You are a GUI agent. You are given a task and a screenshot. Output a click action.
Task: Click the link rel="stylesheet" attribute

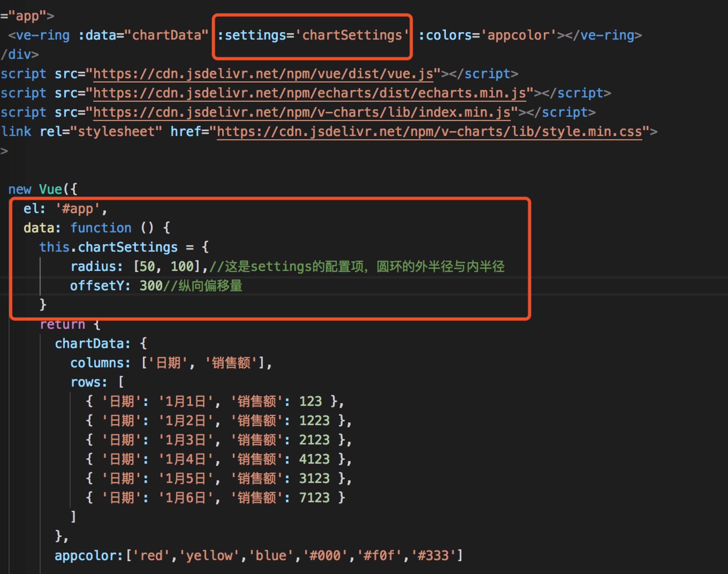tap(101, 132)
